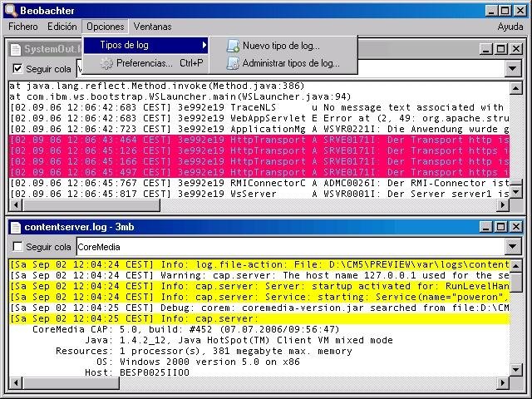Click the CoreMedia combo box field
This screenshot has height=399, width=532.
(291, 247)
